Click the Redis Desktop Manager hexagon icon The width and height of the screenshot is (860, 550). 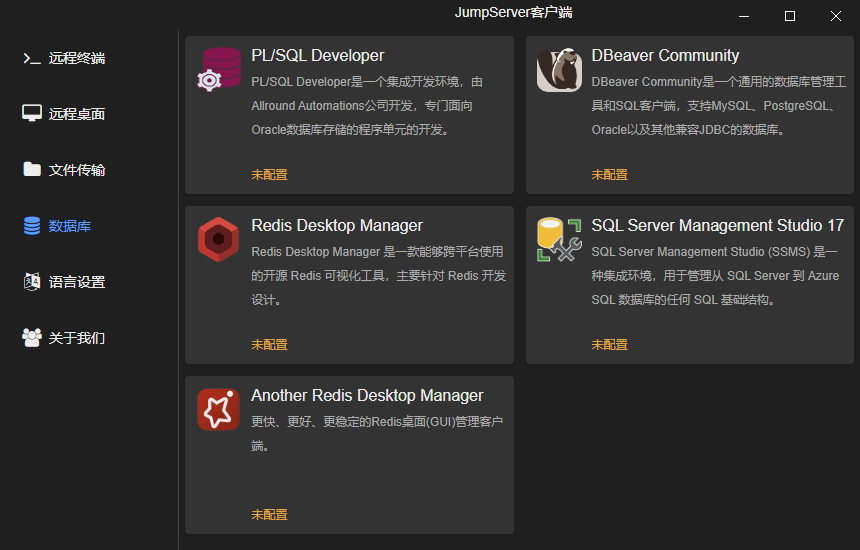point(218,239)
